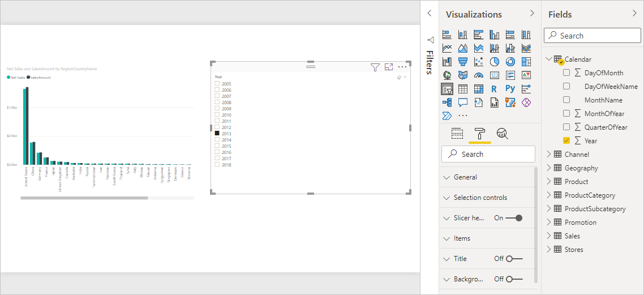644x295 pixels.
Task: Open the slicer in Focus mode
Action: 389,67
